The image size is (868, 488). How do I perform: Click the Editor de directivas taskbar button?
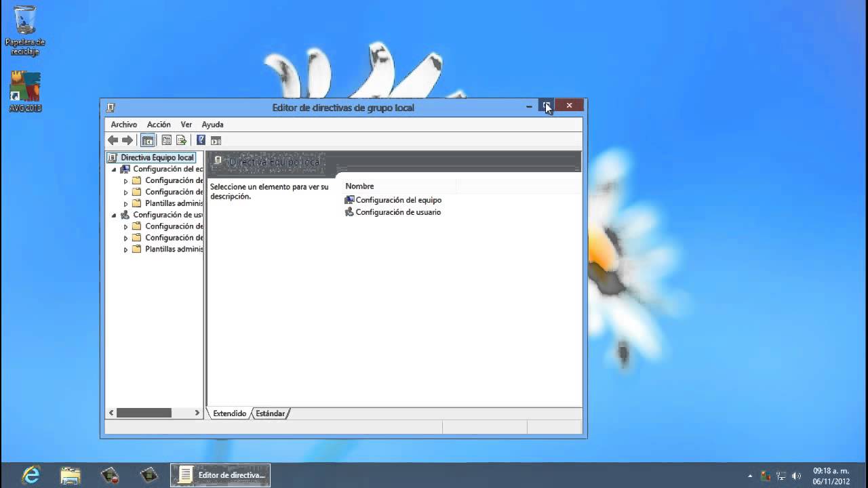coord(220,475)
